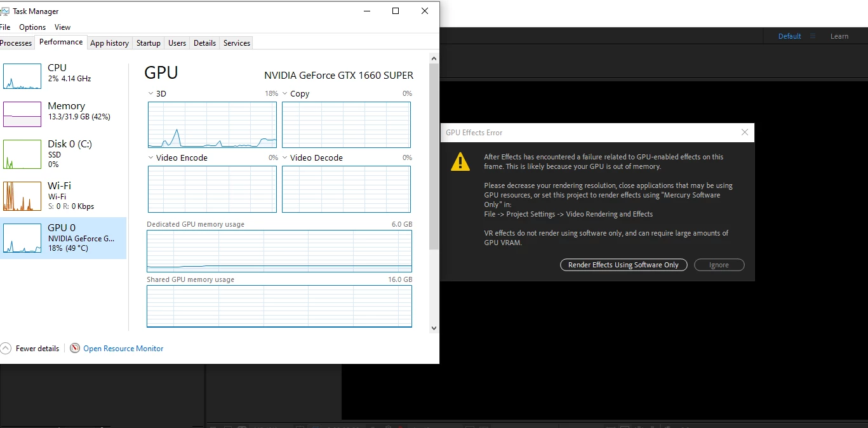
Task: Click Render Effects Using Software Only button
Action: 624,265
